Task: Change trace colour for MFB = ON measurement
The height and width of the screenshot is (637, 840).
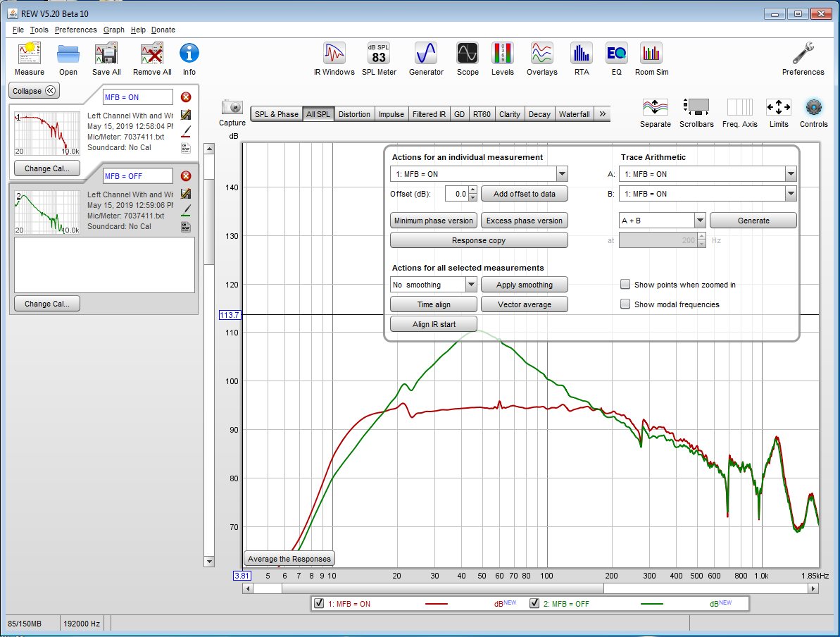Action: (186, 131)
